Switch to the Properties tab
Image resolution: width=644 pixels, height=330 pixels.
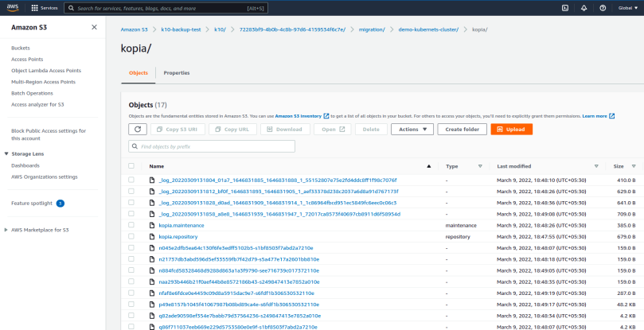[177, 73]
